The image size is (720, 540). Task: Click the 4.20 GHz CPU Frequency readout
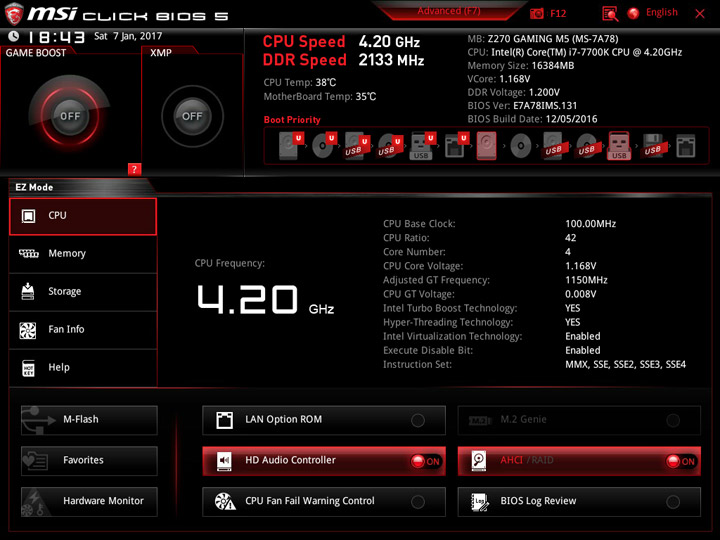pyautogui.click(x=265, y=300)
